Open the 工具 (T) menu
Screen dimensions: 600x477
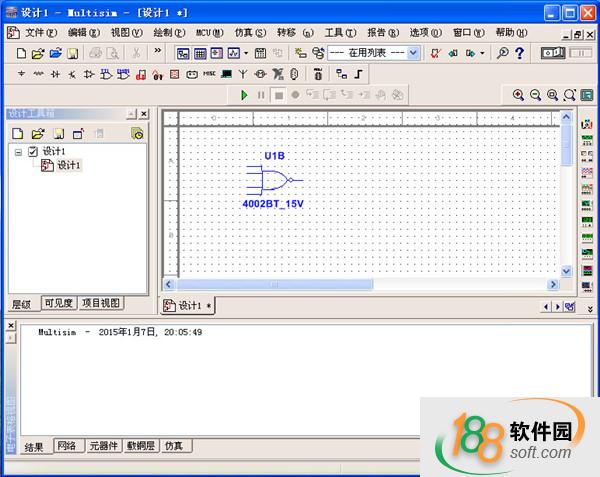coord(334,32)
